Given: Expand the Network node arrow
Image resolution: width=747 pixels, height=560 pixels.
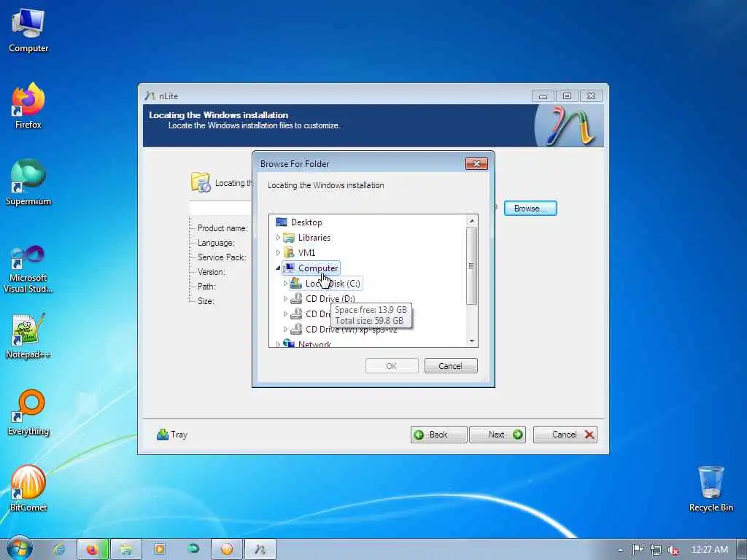Looking at the screenshot, I should 278,344.
